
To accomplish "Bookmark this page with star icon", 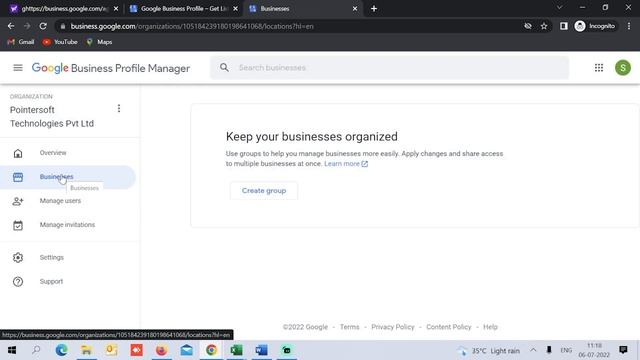I will (x=544, y=26).
